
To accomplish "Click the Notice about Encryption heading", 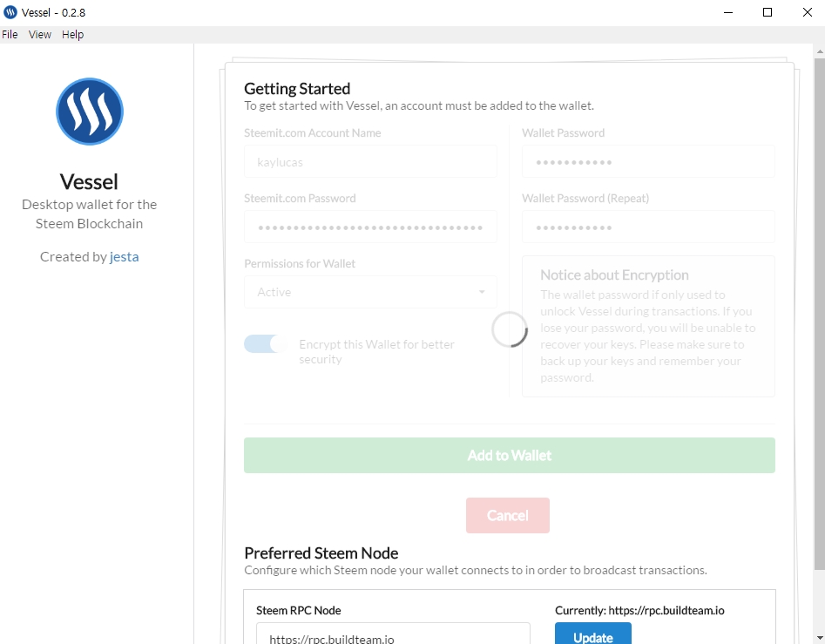I will (614, 275).
